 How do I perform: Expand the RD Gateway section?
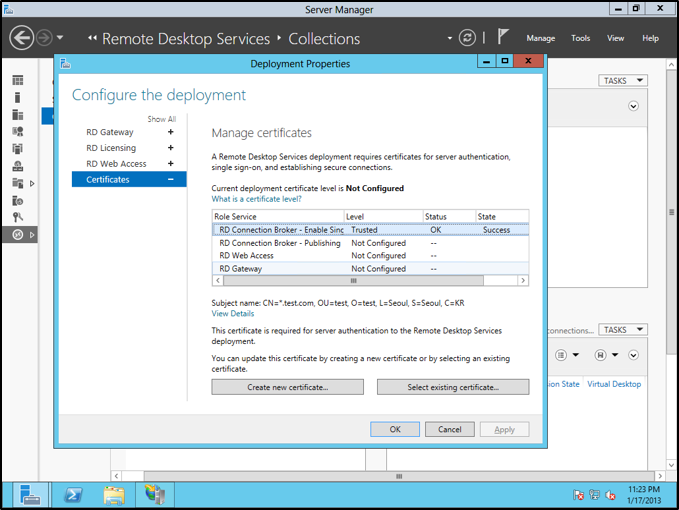tap(170, 132)
